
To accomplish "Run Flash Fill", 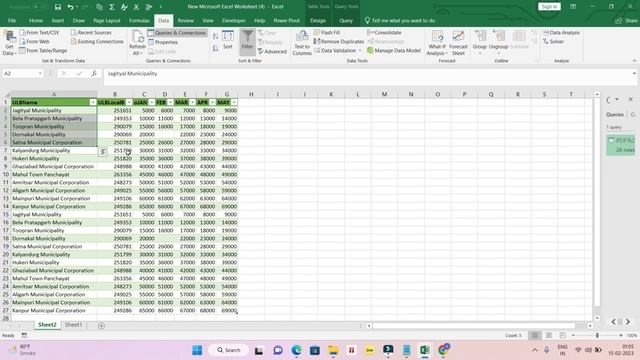I will pos(327,32).
